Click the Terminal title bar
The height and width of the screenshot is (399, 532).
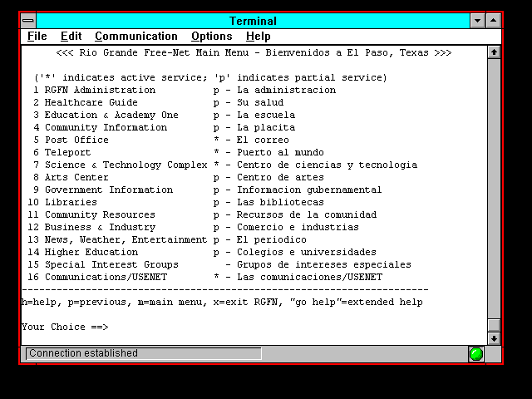pos(252,21)
